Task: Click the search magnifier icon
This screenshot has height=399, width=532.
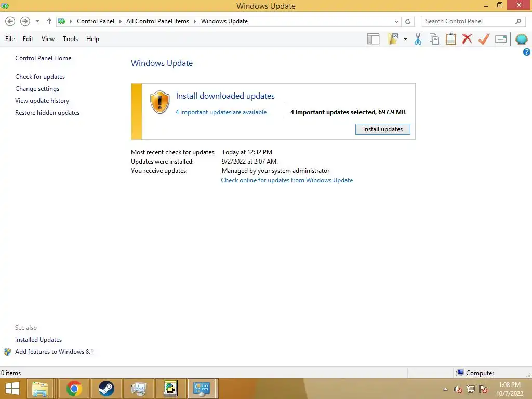Action: (x=518, y=21)
